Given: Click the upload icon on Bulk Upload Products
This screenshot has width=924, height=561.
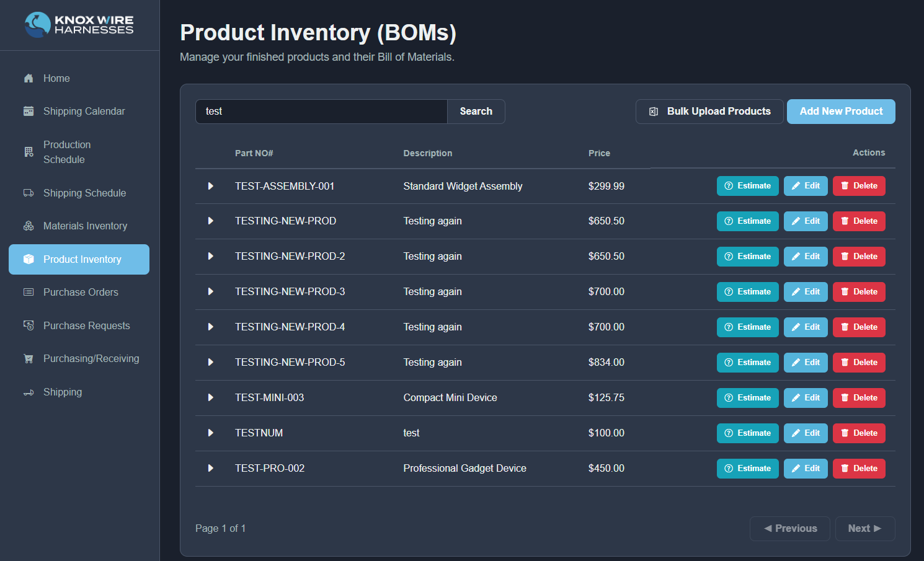Looking at the screenshot, I should 653,112.
